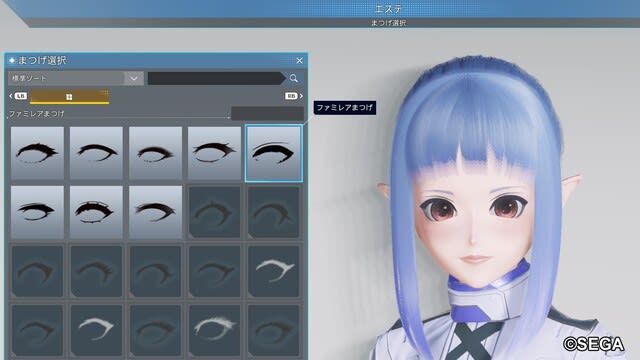This screenshot has width=640, height=360.
Task: Click the dropdown arrow beside the sort box
Action: click(x=134, y=78)
